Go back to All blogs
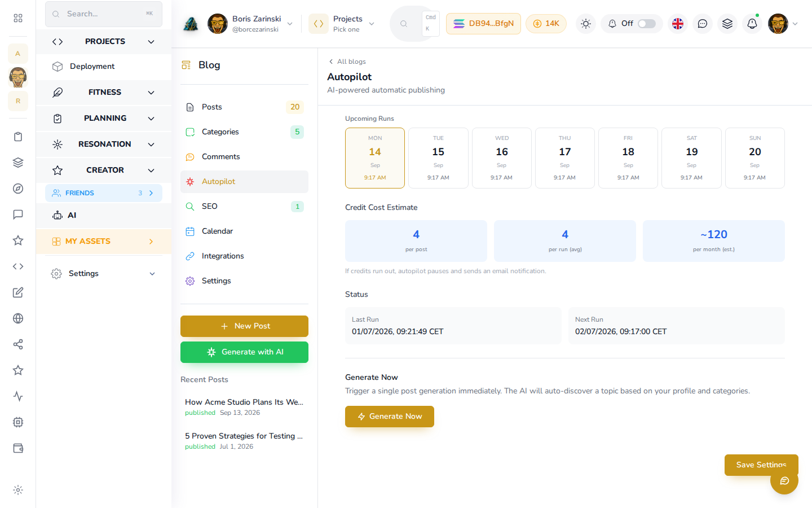This screenshot has height=508, width=812. (x=347, y=62)
